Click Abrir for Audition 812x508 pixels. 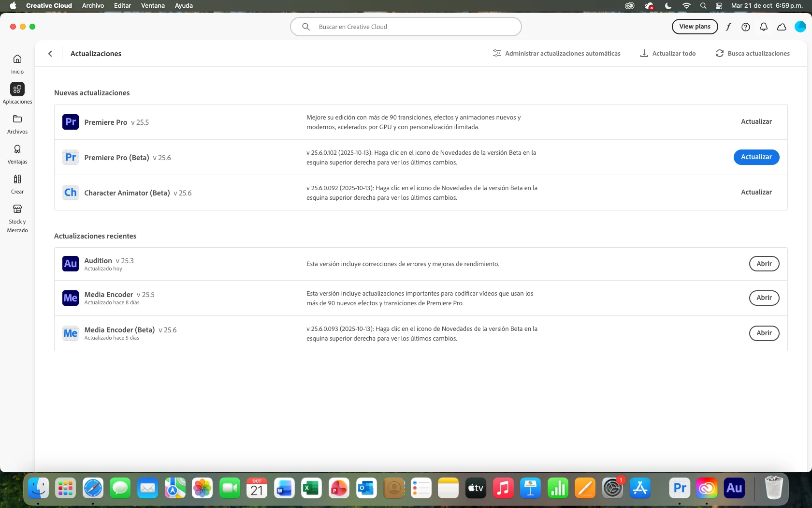point(764,264)
